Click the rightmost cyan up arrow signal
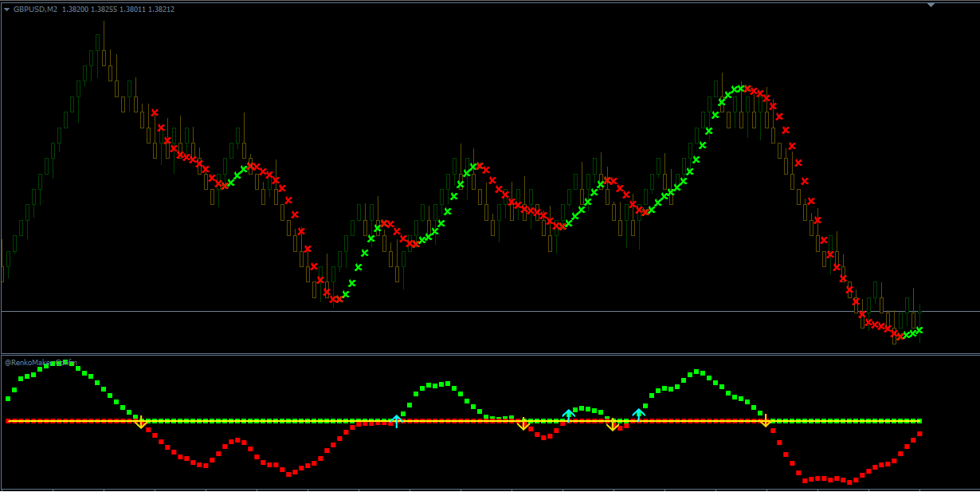The width and height of the screenshot is (980, 492). tap(638, 414)
